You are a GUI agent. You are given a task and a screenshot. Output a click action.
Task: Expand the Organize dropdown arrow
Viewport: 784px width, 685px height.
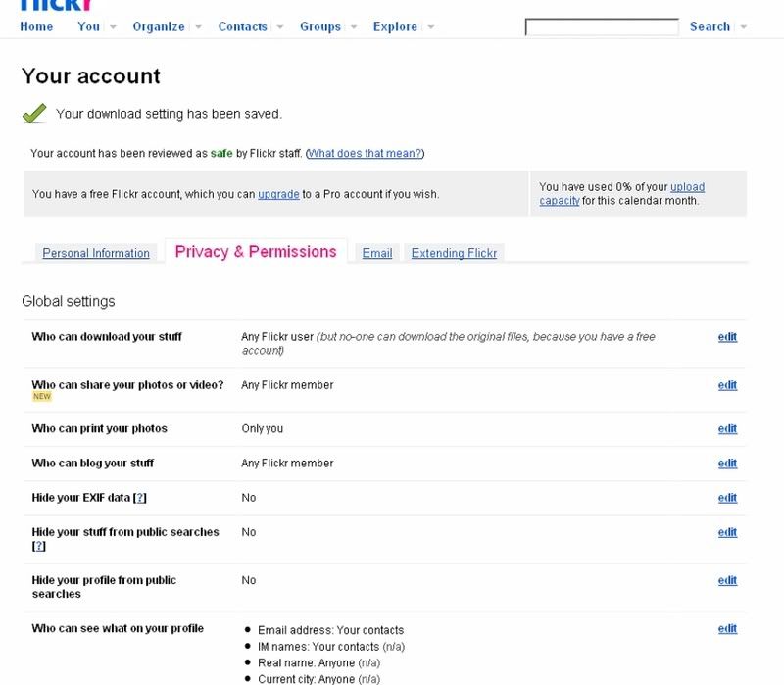pos(199,27)
